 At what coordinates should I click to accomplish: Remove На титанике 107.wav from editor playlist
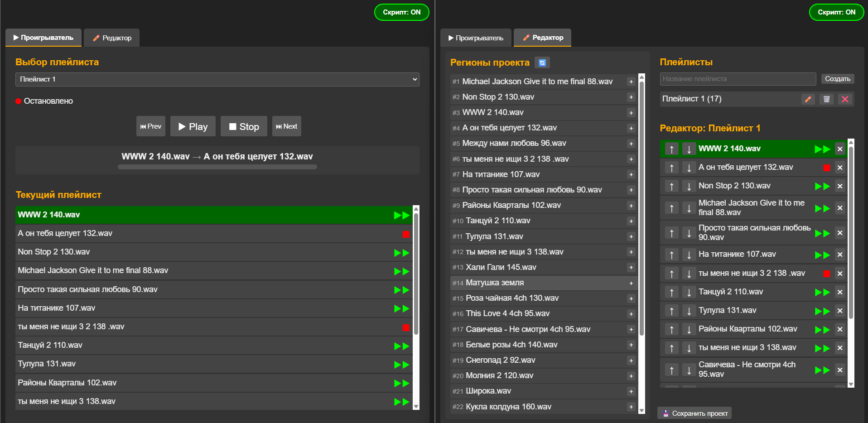[840, 255]
